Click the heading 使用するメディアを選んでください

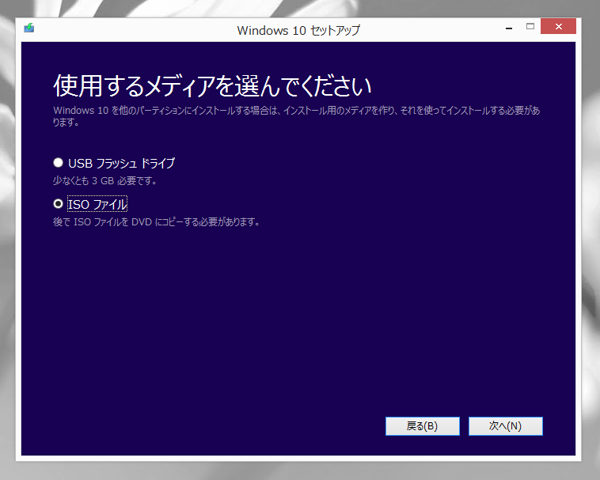pyautogui.click(x=212, y=86)
